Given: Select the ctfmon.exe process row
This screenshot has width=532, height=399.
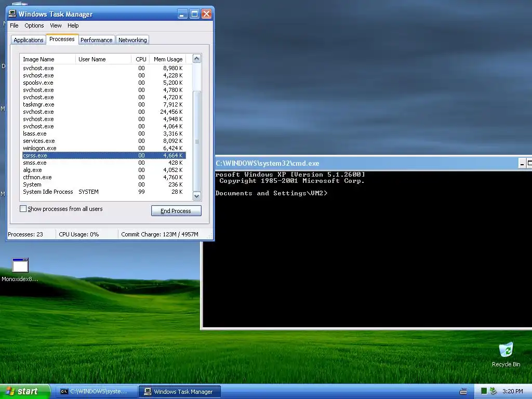Looking at the screenshot, I should coord(104,178).
